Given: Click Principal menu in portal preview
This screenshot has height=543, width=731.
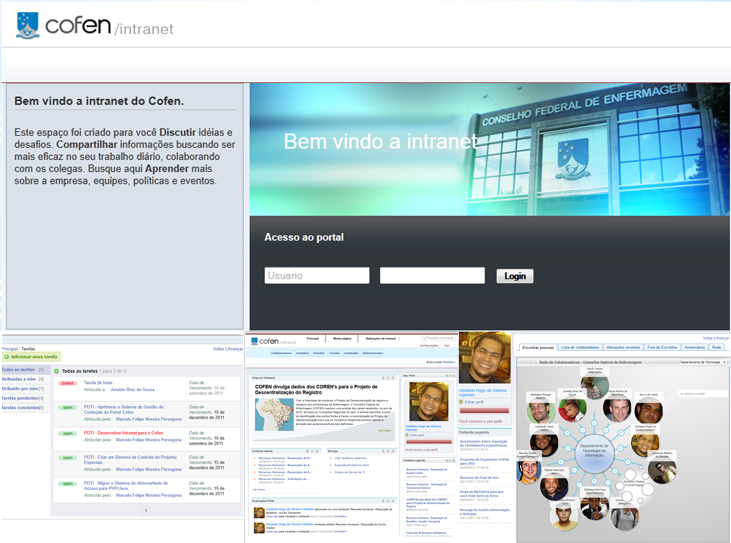Looking at the screenshot, I should (x=313, y=338).
